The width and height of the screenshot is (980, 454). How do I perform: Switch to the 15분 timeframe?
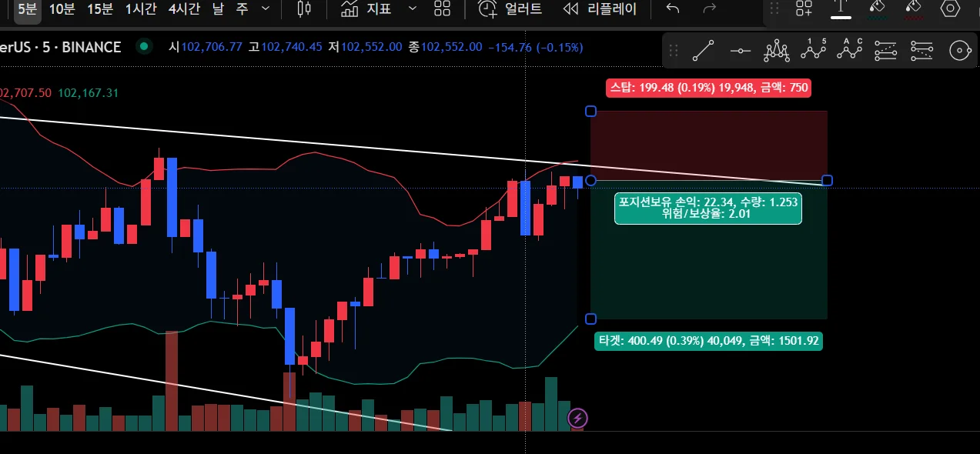coord(100,9)
